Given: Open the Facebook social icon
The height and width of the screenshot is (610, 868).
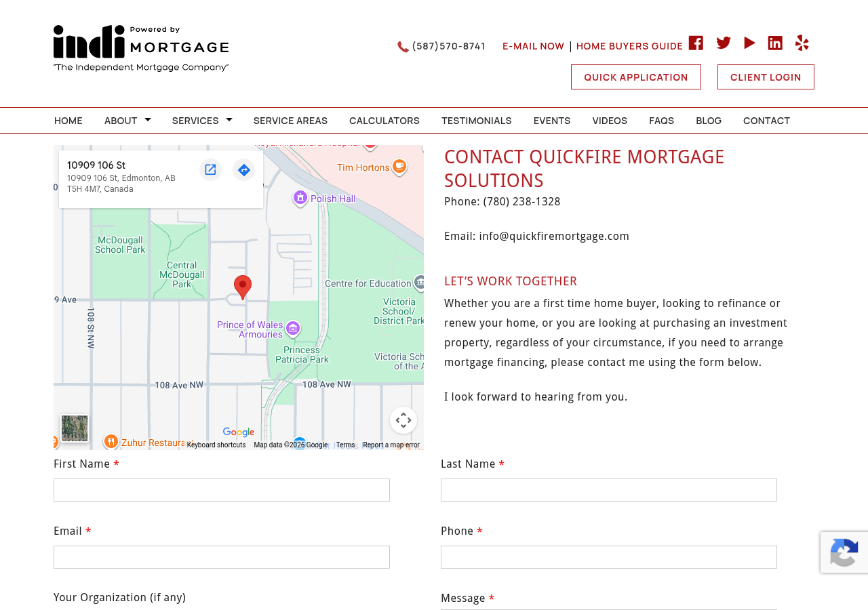Looking at the screenshot, I should 696,43.
